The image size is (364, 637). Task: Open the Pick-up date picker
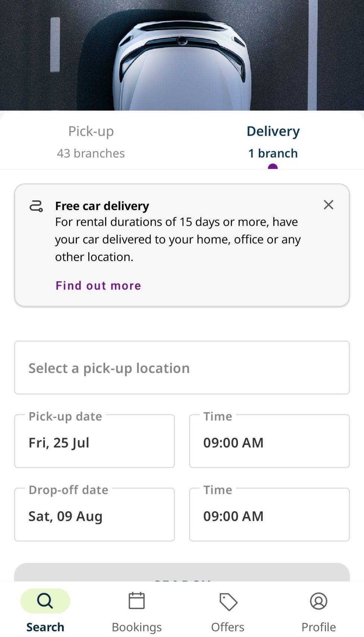click(x=94, y=442)
